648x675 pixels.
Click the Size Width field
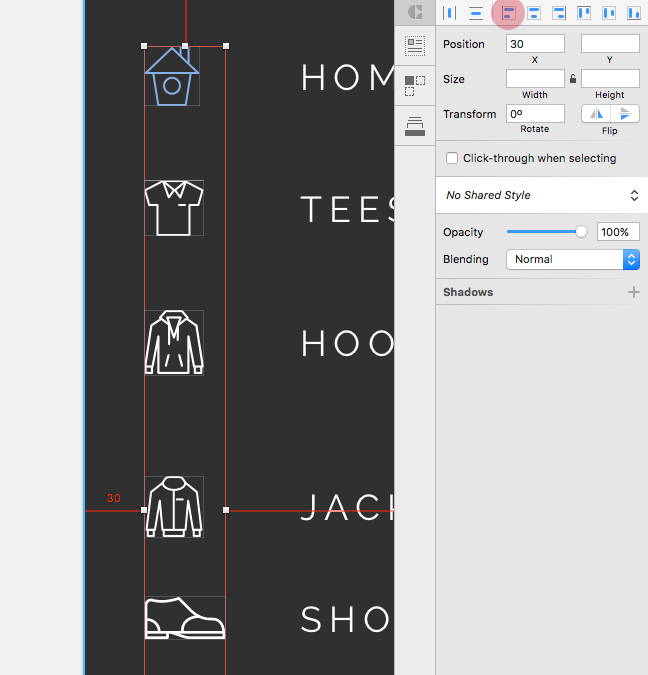click(535, 79)
